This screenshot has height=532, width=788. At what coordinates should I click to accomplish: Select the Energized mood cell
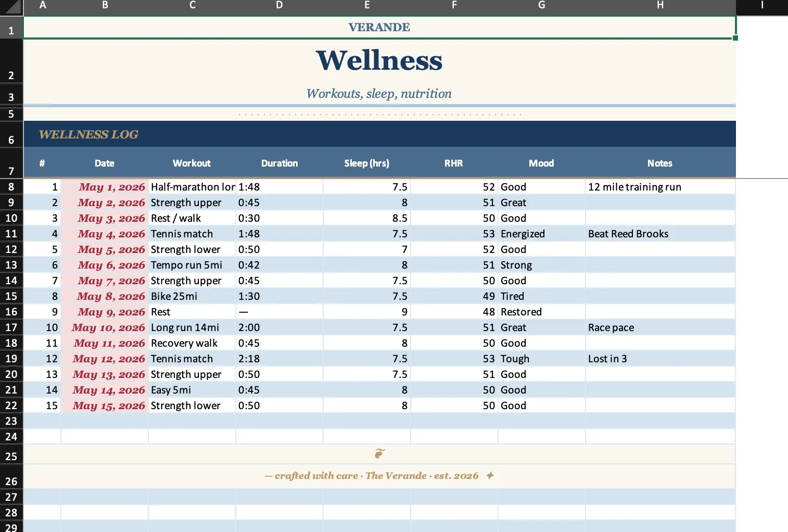(x=541, y=234)
